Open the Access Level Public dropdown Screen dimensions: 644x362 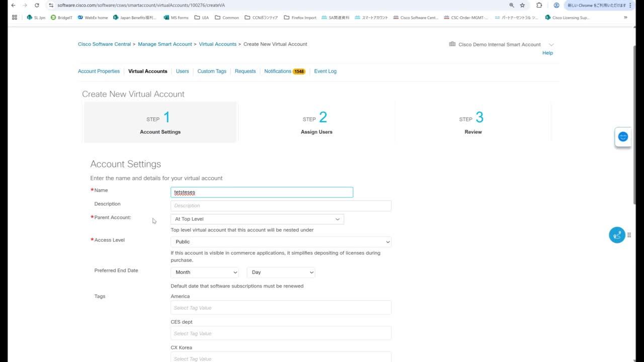[x=281, y=242]
